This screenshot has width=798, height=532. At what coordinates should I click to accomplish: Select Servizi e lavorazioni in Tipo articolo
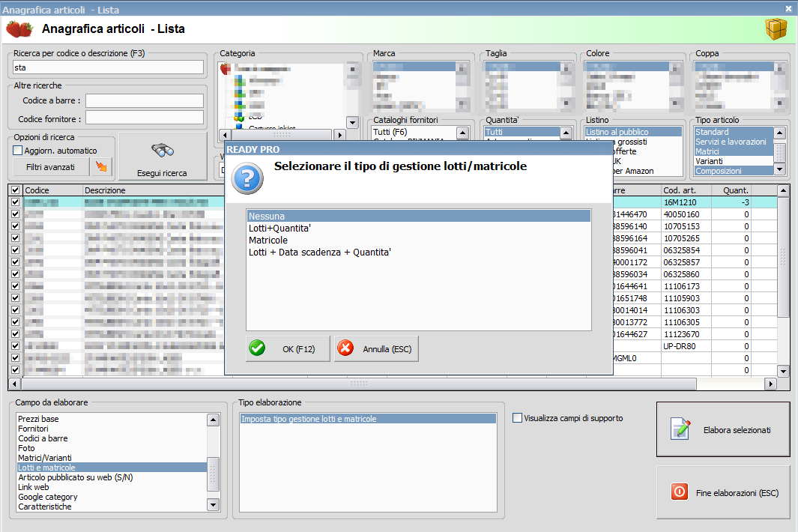click(x=734, y=142)
